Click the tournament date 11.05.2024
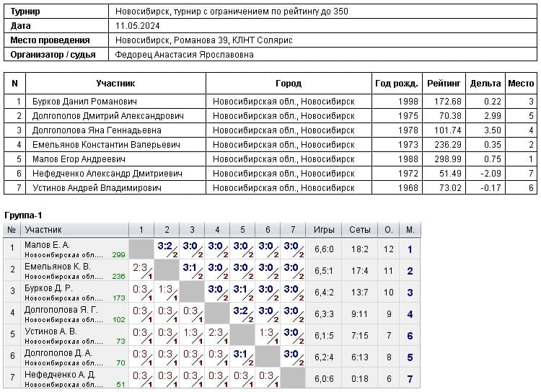Screen dimensions: 541x392 click(137, 26)
